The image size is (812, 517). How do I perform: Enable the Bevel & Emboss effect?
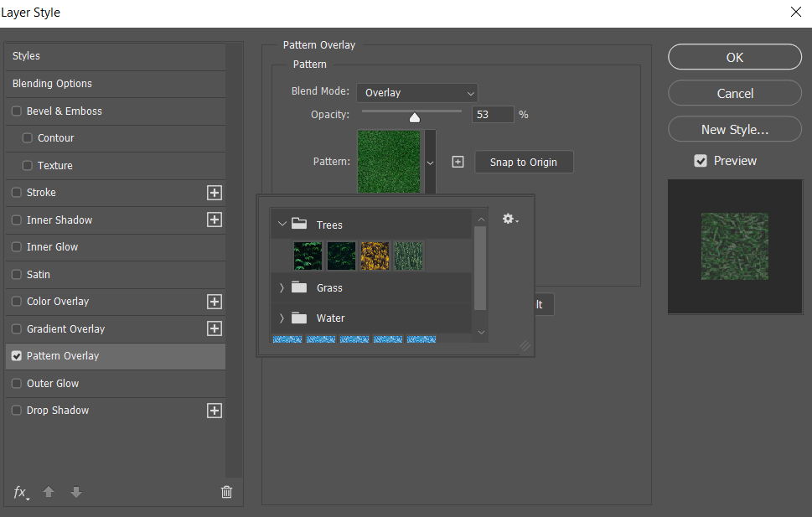point(16,111)
